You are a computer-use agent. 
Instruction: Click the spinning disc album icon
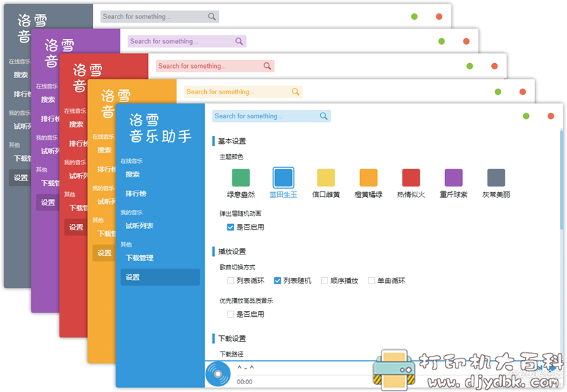[218, 374]
